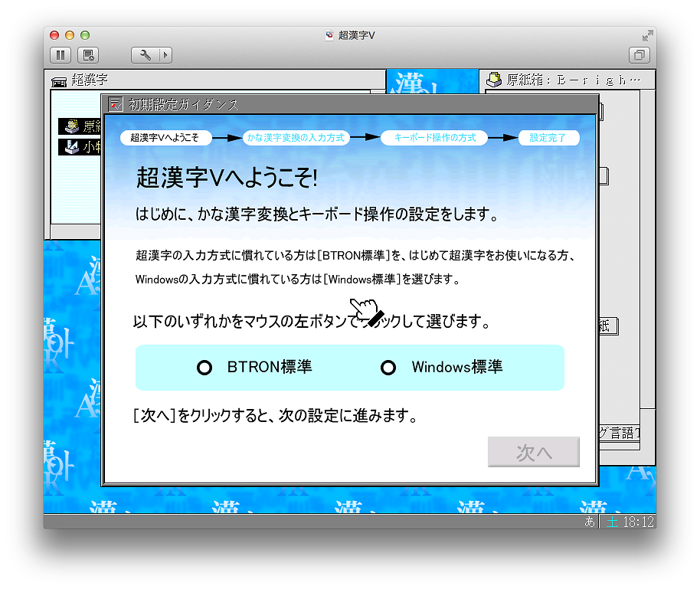Click the 超漢字Vへようこそ step
Image resolution: width=700 pixels, height=589 pixels.
(165, 139)
